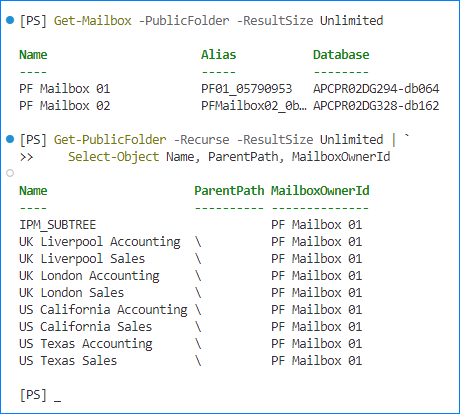Viewport: 460px width, 414px height.
Task: Click UK Liverpool Accounting folder name
Action: pyautogui.click(x=100, y=242)
